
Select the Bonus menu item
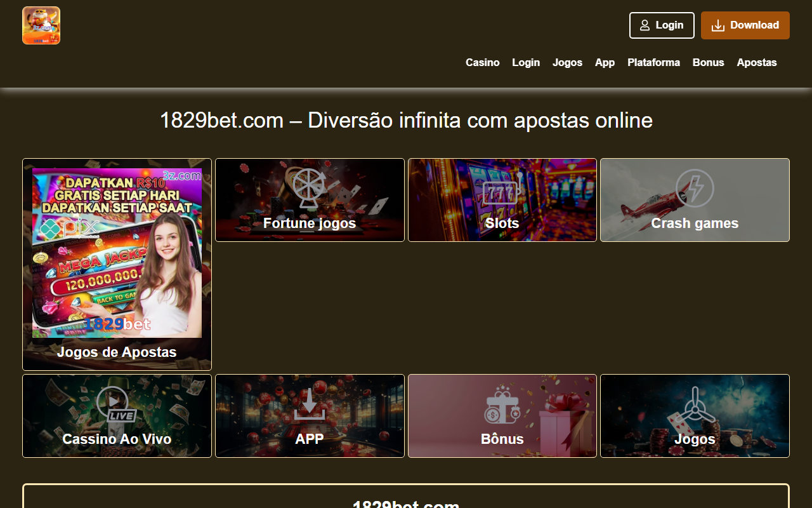click(x=708, y=62)
